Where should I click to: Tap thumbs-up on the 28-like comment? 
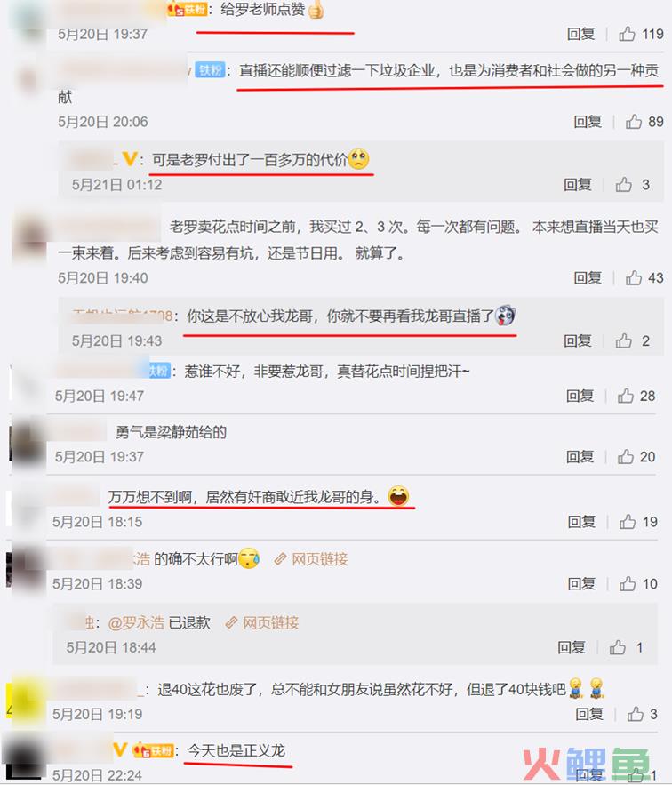(626, 396)
